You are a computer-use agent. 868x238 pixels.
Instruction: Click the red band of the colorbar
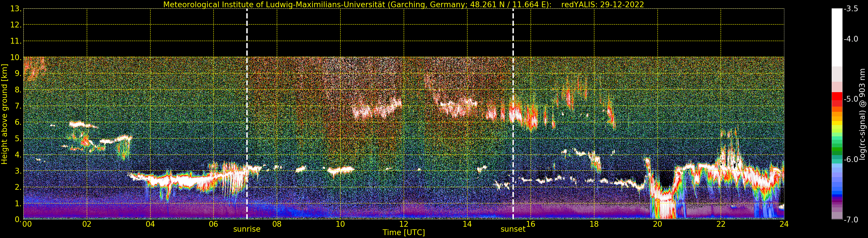(837, 99)
